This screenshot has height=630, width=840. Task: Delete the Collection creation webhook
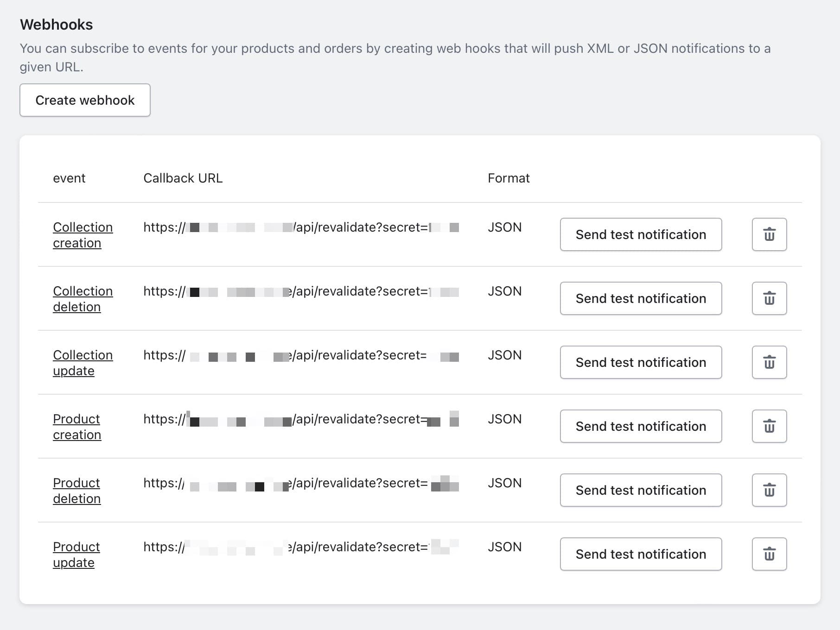pos(770,234)
